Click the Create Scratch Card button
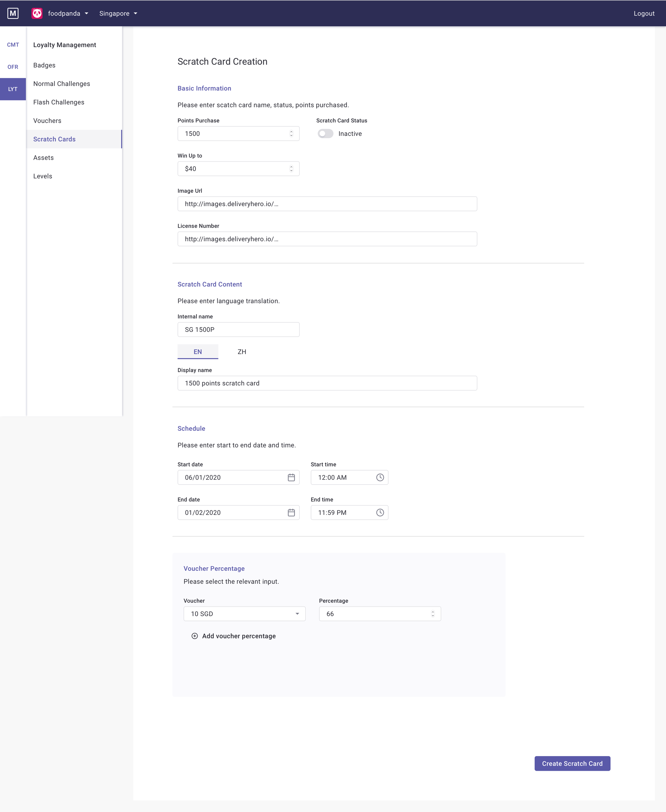This screenshot has width=666, height=812. click(x=572, y=763)
